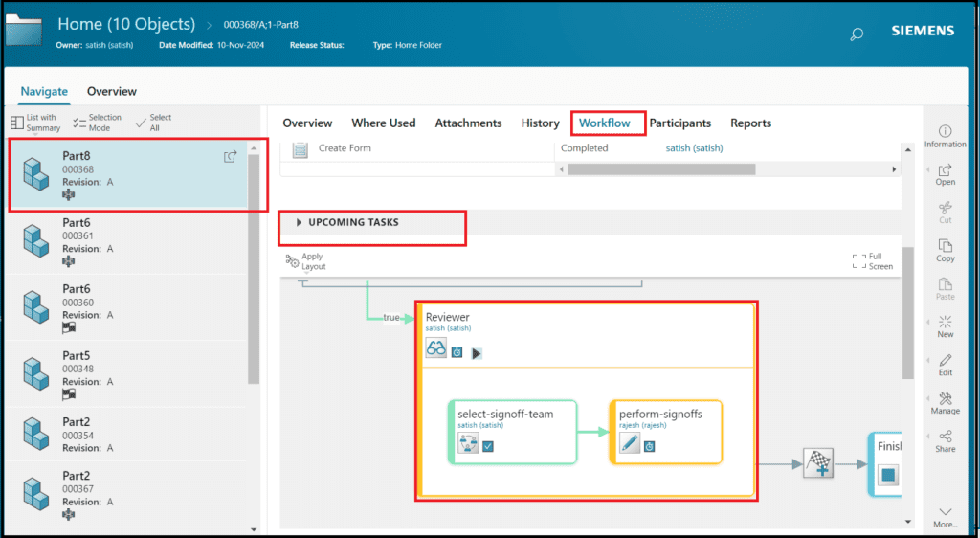Click the Copy command icon

coord(945,246)
